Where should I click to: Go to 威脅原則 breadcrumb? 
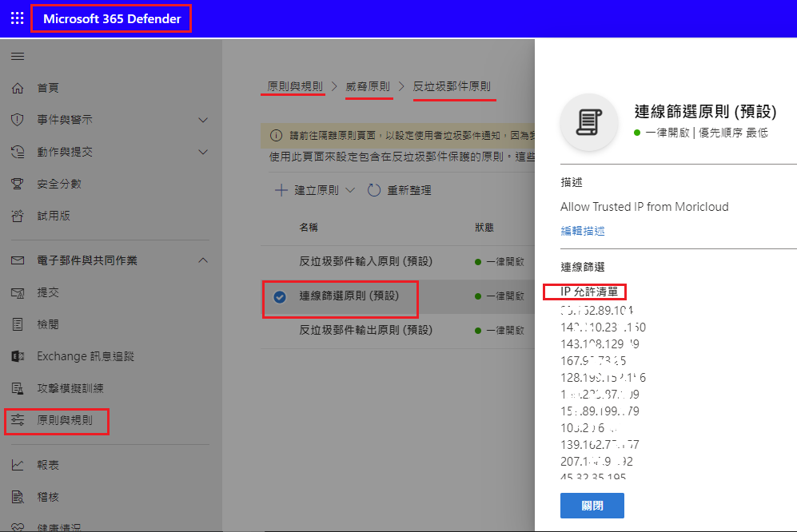[368, 86]
